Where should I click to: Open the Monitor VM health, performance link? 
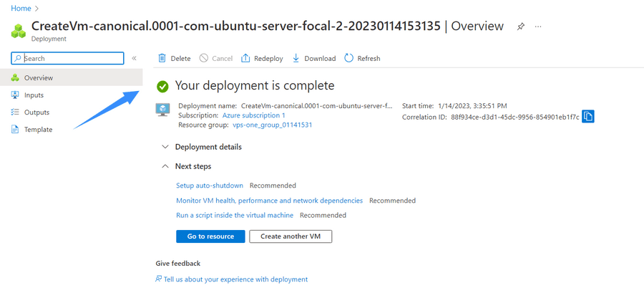[x=270, y=201]
